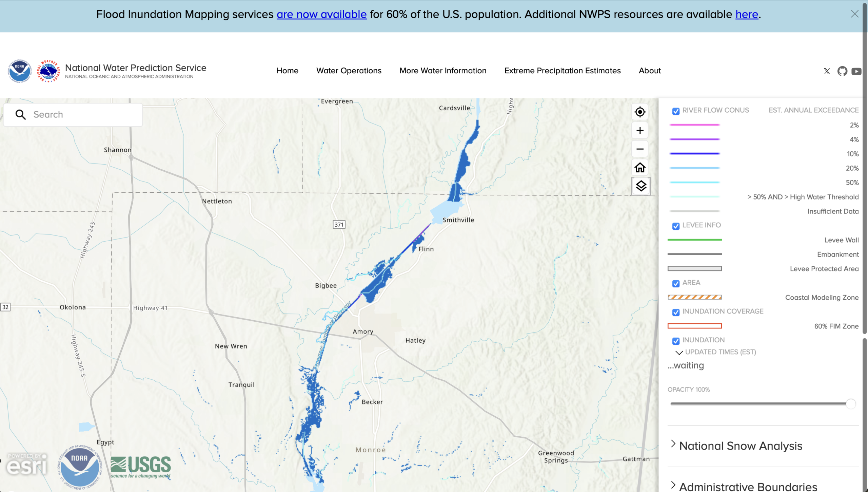This screenshot has height=492, width=868.
Task: Expand the Administrative Boundaries section
Action: pyautogui.click(x=748, y=487)
